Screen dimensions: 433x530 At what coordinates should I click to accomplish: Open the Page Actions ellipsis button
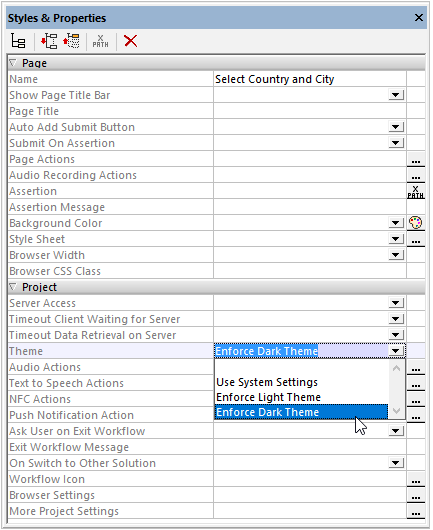tap(416, 160)
